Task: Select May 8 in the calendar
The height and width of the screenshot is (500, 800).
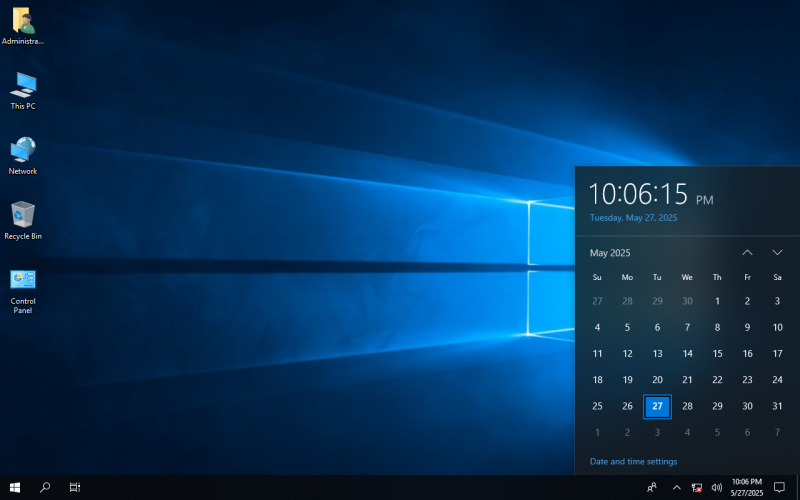Action: [717, 328]
